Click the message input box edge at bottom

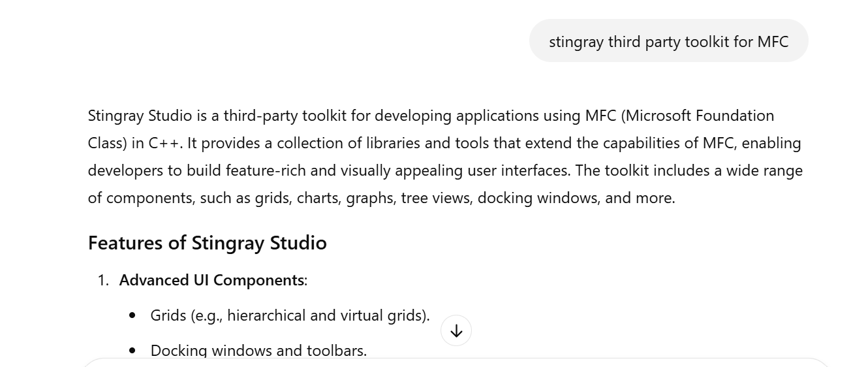click(456, 361)
